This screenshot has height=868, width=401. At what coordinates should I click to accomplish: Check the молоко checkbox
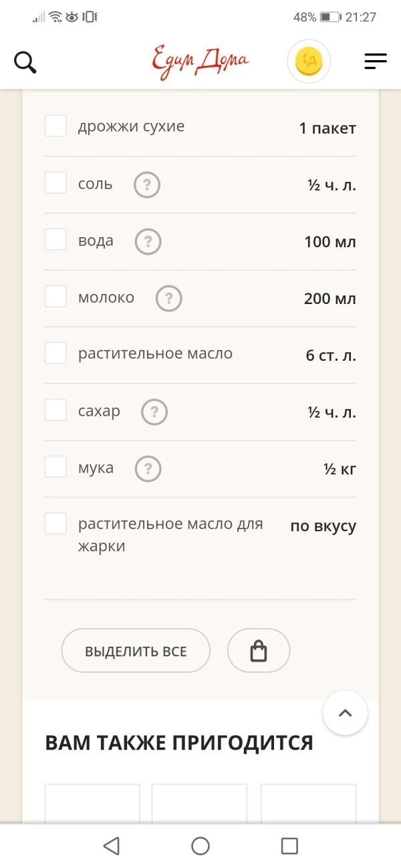pos(55,296)
